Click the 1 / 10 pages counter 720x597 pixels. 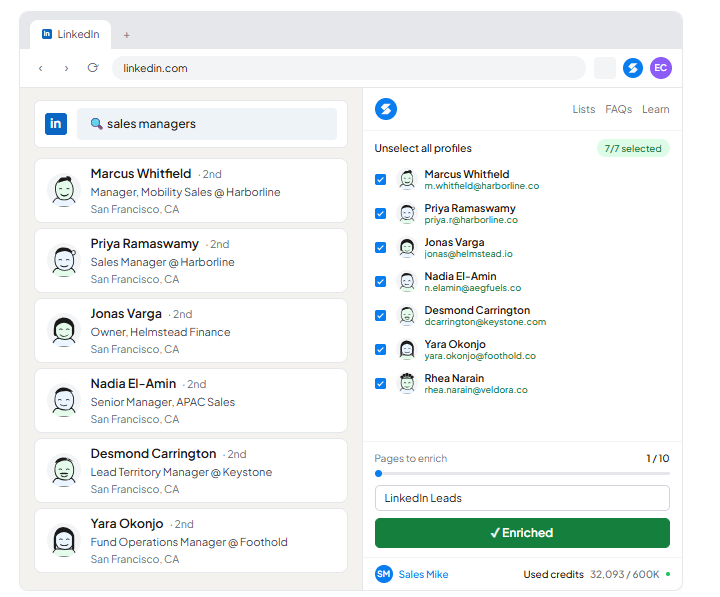[x=658, y=458]
